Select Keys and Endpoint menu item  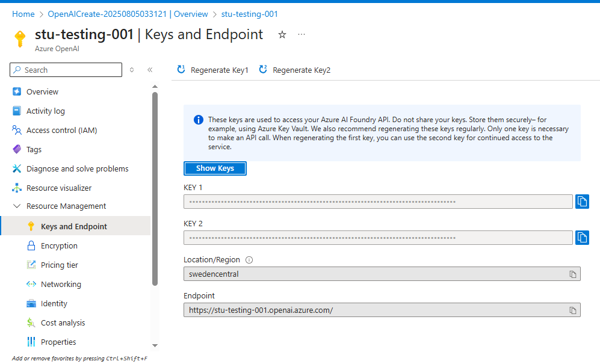75,226
